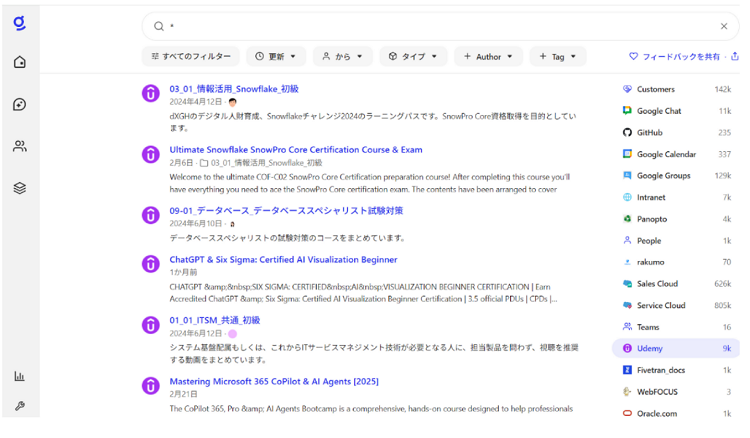Open the people directory sidebar icon
The height and width of the screenshot is (438, 750).
pos(19,146)
